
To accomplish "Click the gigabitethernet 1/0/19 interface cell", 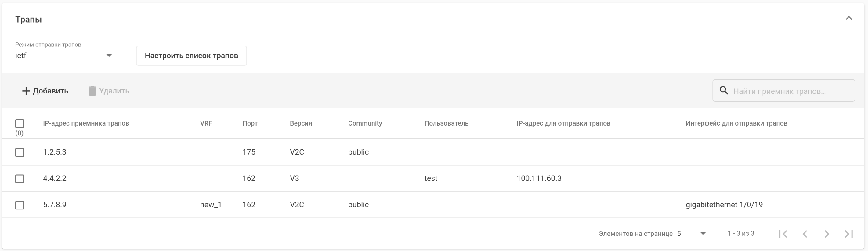I will click(724, 205).
